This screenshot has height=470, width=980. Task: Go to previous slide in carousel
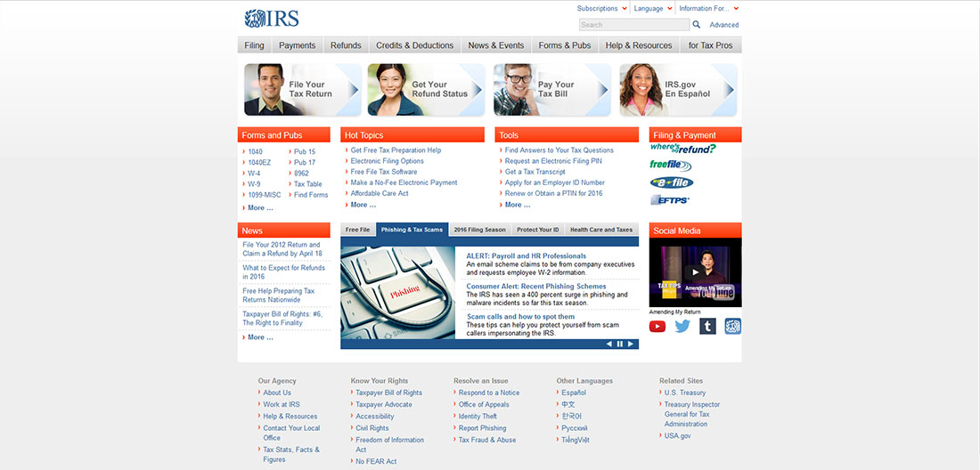[609, 344]
